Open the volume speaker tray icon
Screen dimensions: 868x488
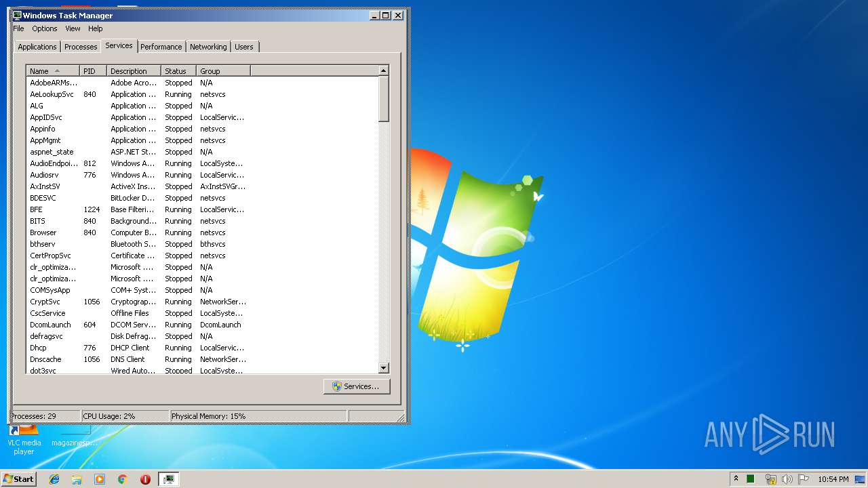787,479
